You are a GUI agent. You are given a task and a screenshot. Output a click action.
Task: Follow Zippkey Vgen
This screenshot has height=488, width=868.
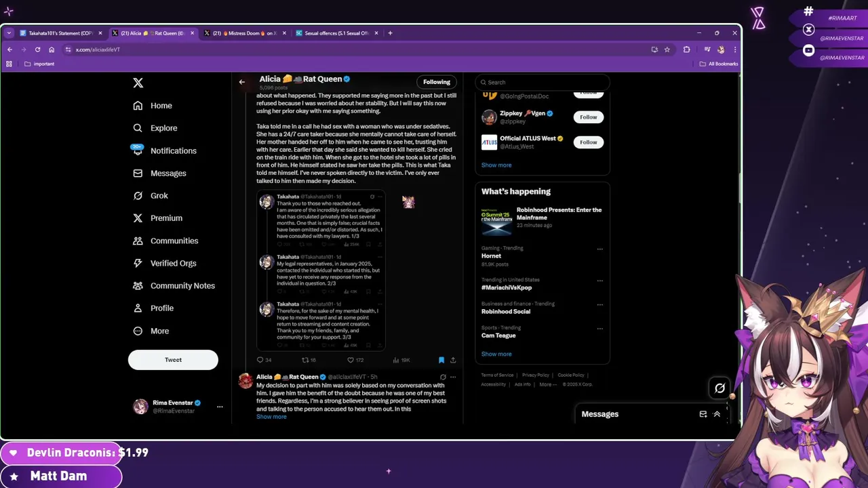pos(588,117)
